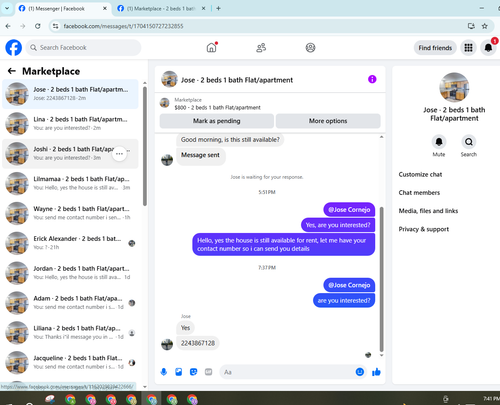Click the listing thumbnail in chat header
500x405 pixels.
(169, 79)
